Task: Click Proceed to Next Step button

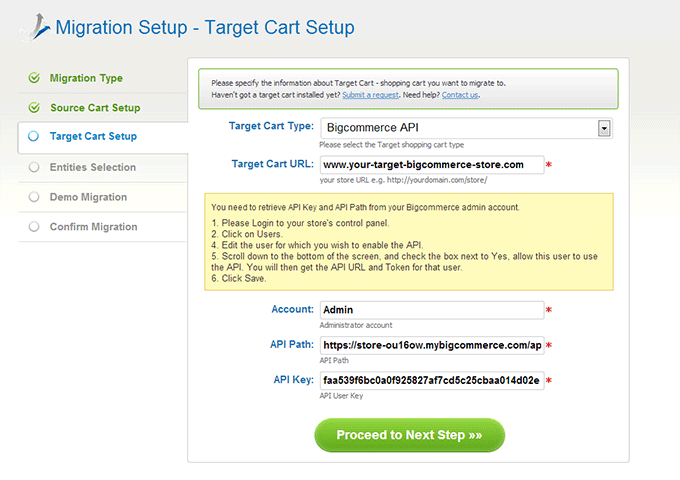Action: 409,435
